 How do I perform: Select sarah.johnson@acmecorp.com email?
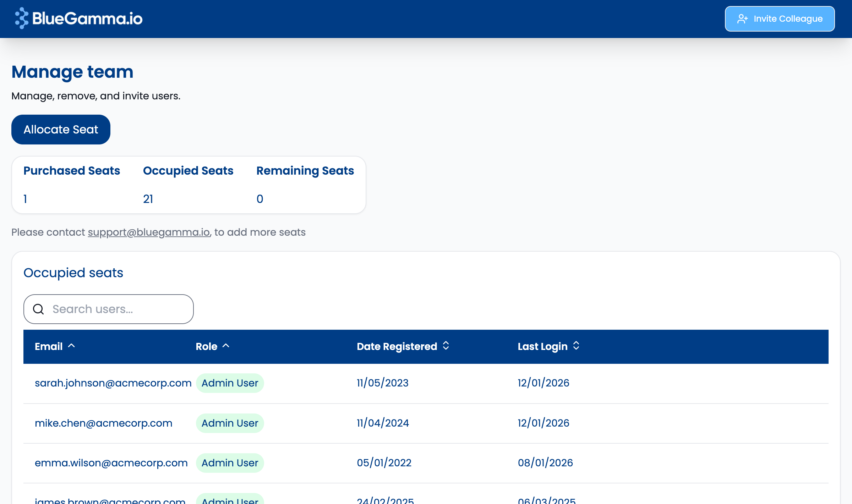[113, 383]
